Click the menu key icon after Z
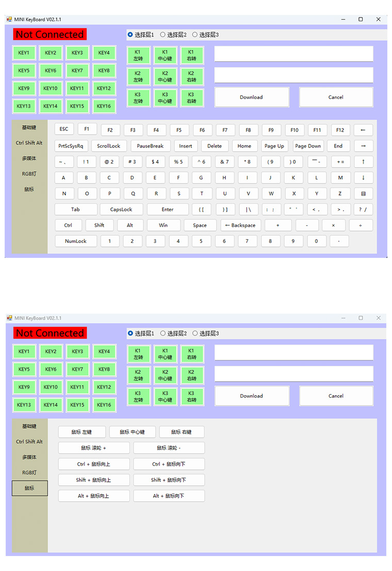 tap(363, 193)
